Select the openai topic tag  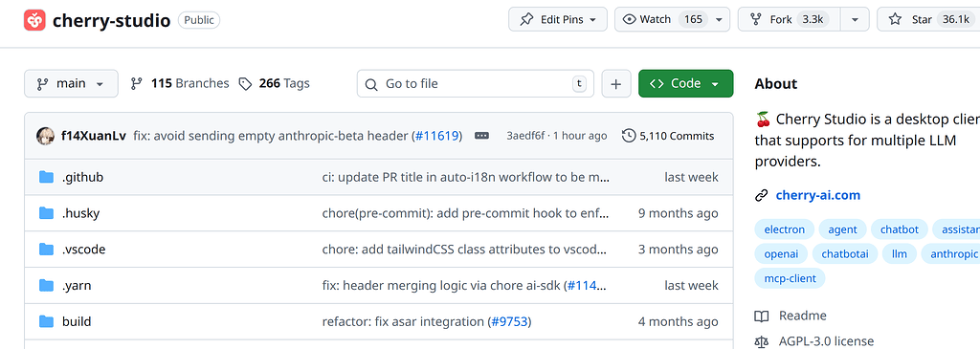781,254
